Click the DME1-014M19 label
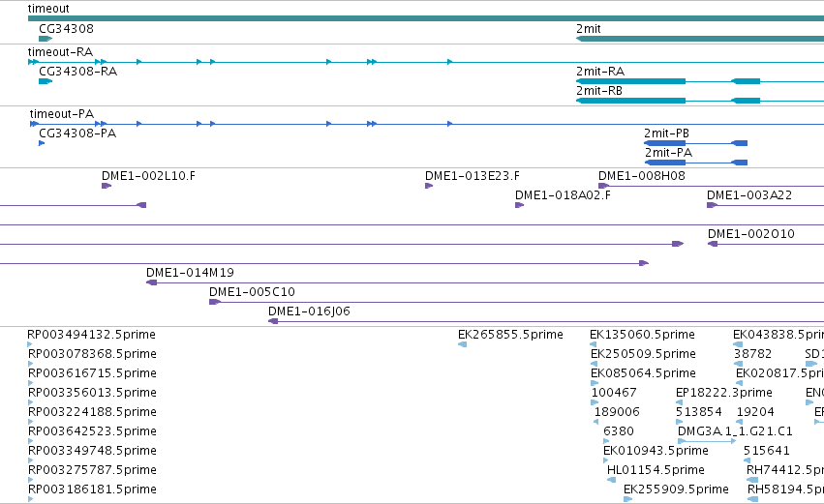 190,273
